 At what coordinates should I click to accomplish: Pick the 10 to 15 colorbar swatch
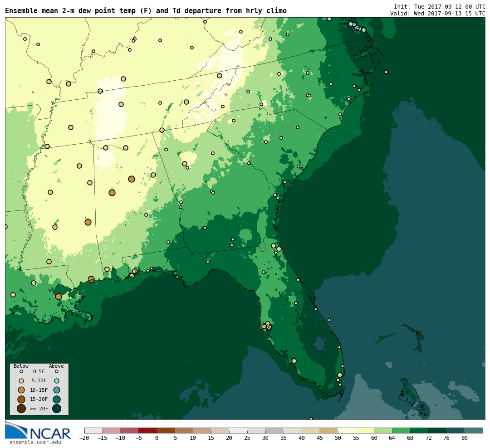(202, 430)
